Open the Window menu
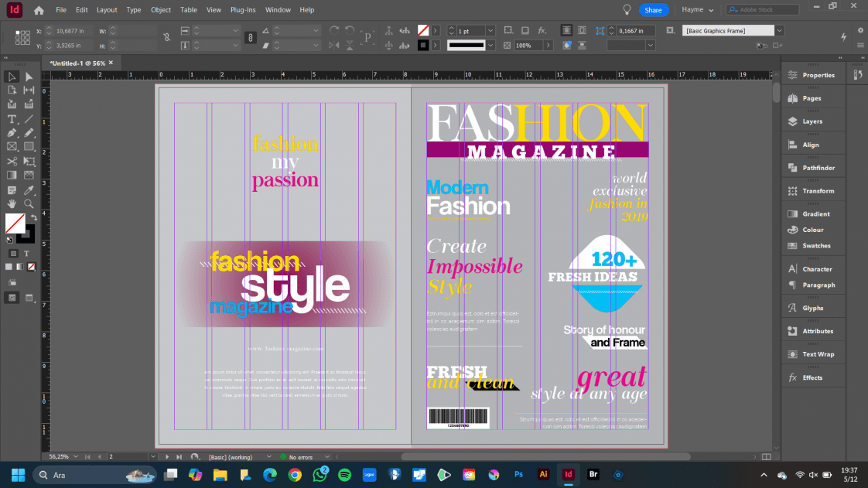This screenshot has height=488, width=868. click(278, 10)
